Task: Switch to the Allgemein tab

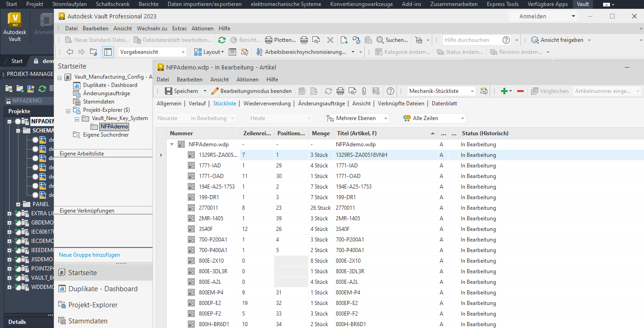Action: click(x=169, y=104)
